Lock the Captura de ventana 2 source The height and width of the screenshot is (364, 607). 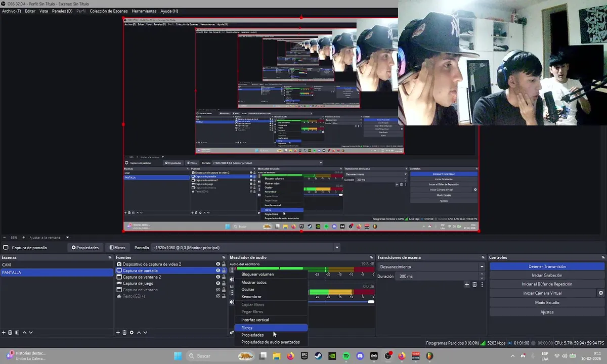[x=224, y=277]
